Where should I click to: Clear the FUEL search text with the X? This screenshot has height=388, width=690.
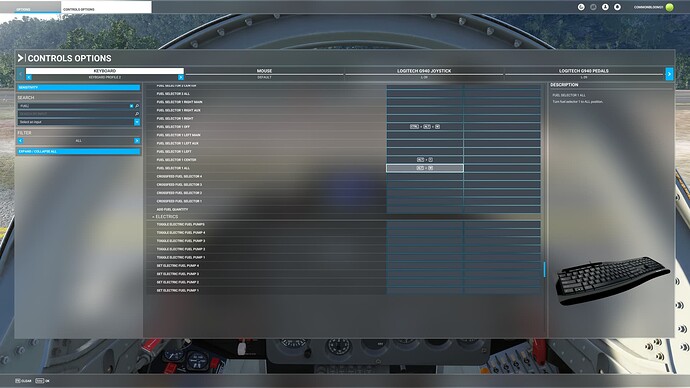131,106
